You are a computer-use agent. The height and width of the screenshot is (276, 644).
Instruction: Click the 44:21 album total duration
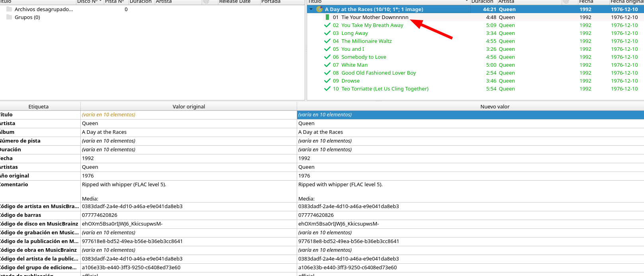pyautogui.click(x=490, y=9)
